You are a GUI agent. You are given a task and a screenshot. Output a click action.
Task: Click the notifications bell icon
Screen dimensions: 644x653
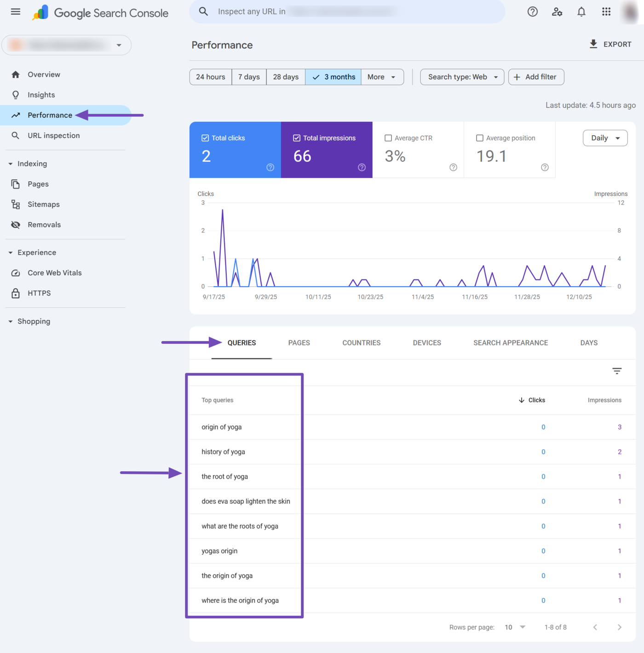point(581,12)
